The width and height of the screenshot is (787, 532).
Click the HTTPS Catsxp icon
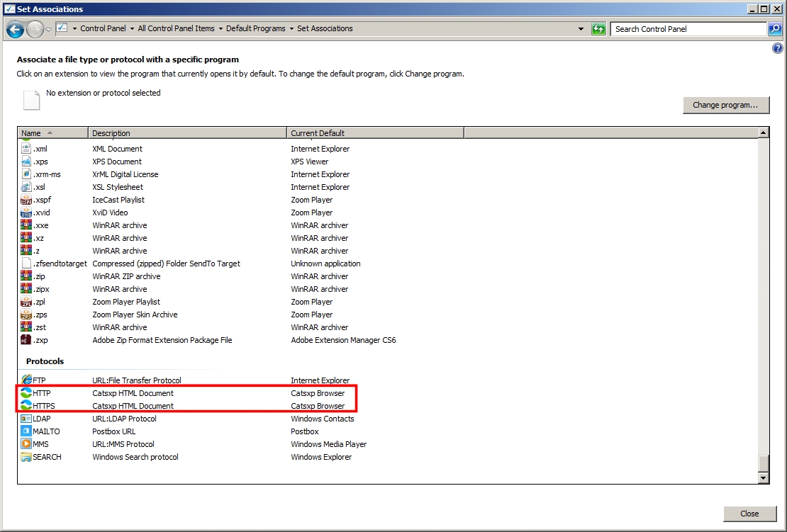(26, 406)
